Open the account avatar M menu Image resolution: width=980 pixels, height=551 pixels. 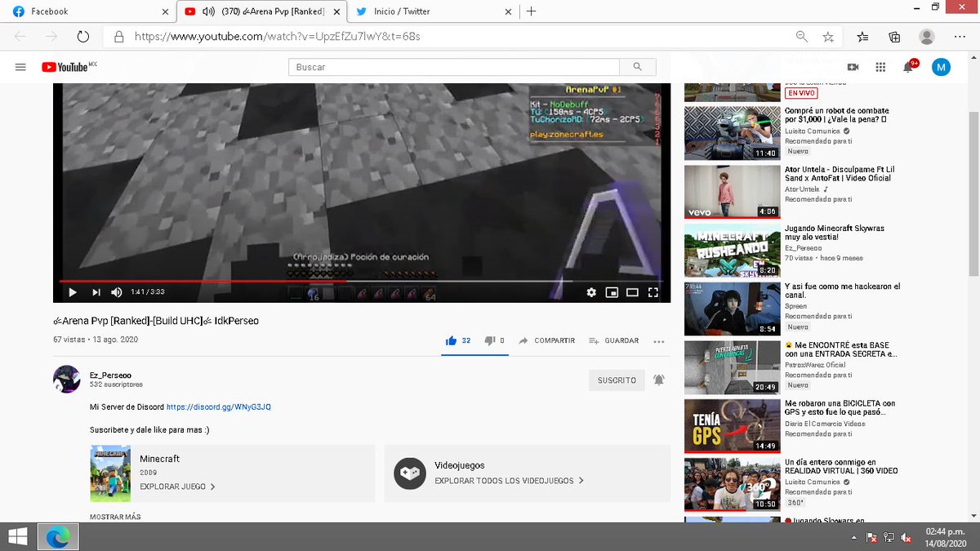[x=941, y=67]
